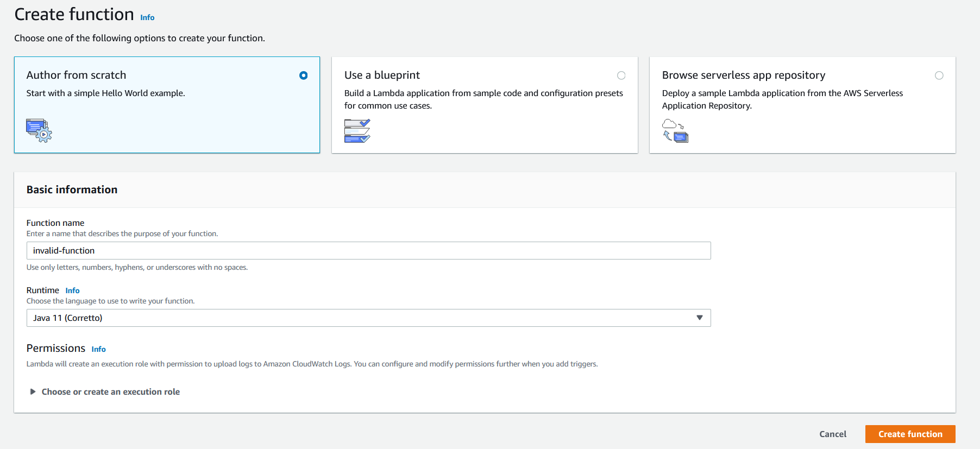This screenshot has width=980, height=449.
Task: Select Browse serverless app repository radio button
Action: 939,75
